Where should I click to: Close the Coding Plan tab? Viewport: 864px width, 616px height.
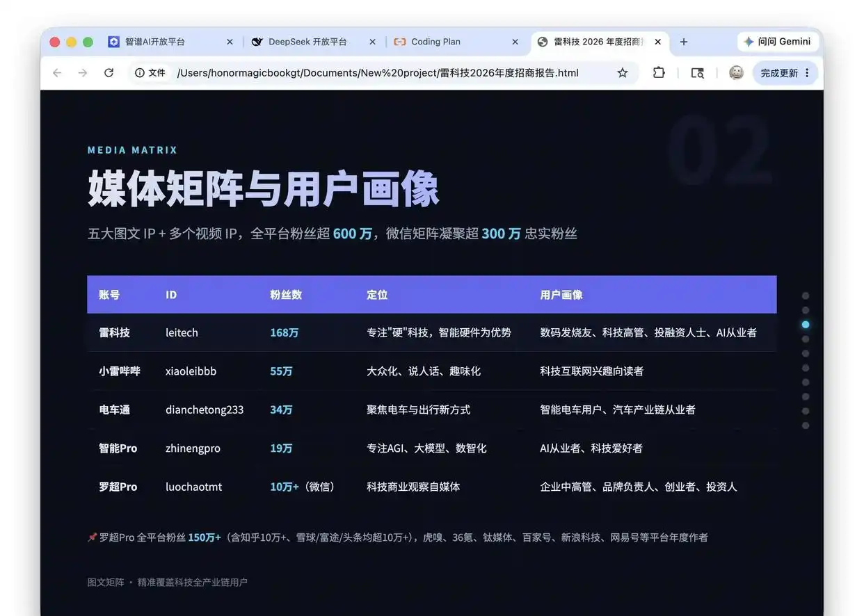(x=515, y=42)
